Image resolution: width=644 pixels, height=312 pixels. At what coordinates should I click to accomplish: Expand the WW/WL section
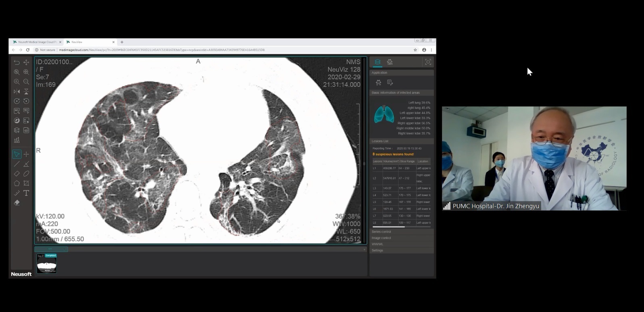pos(401,244)
